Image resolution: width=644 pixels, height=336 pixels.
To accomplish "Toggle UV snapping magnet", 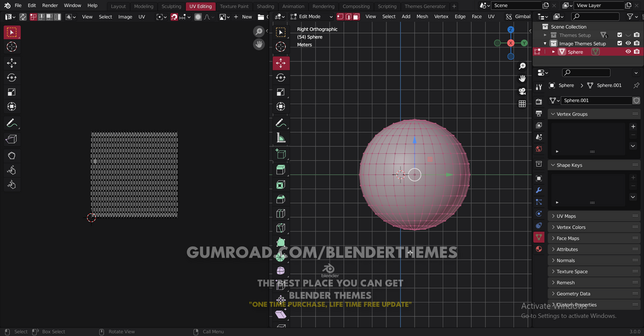I will pos(174,17).
